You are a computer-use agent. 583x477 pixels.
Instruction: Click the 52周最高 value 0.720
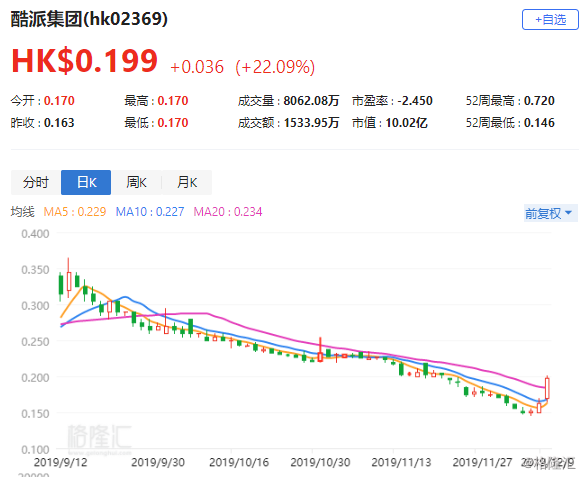[539, 101]
